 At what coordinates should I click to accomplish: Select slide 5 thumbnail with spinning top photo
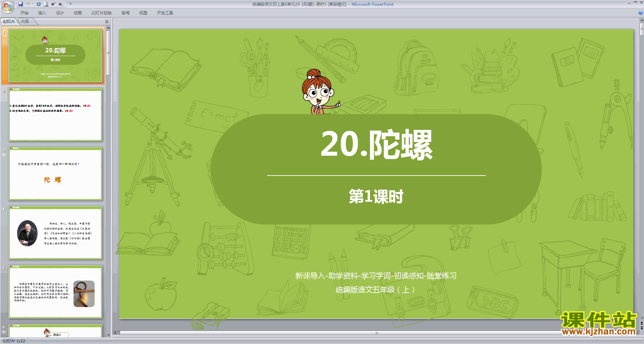coord(55,292)
